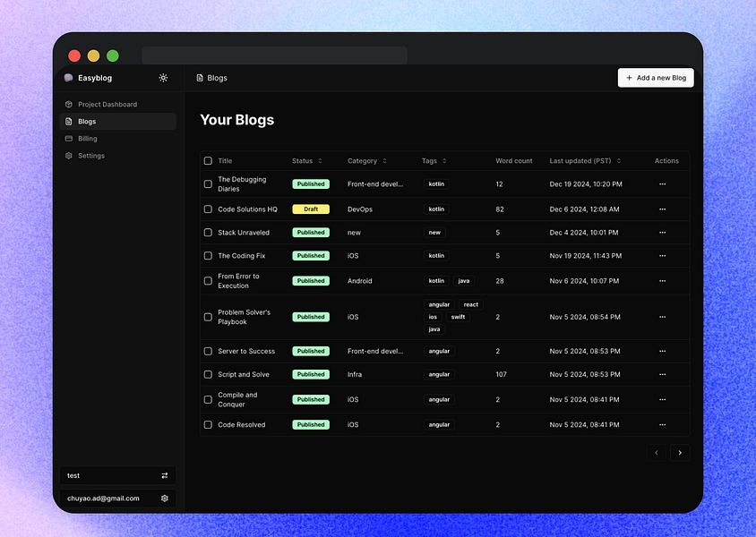Open actions menu for Stack Unraveled
The width and height of the screenshot is (756, 537).
(663, 232)
